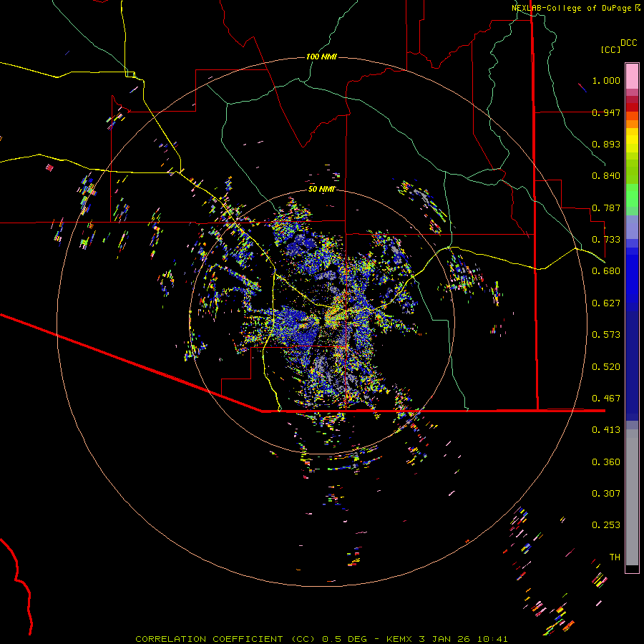Click the 50 NMI range ring label
The width and height of the screenshot is (644, 644).
coord(321,189)
